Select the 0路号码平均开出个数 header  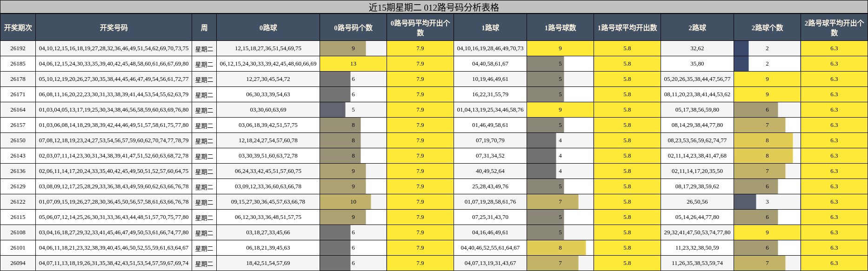[x=420, y=27]
